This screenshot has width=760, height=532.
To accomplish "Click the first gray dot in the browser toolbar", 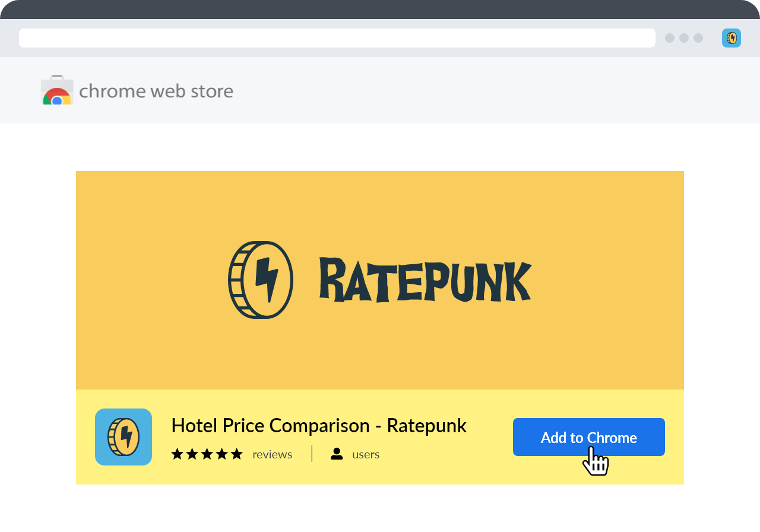I will (669, 38).
